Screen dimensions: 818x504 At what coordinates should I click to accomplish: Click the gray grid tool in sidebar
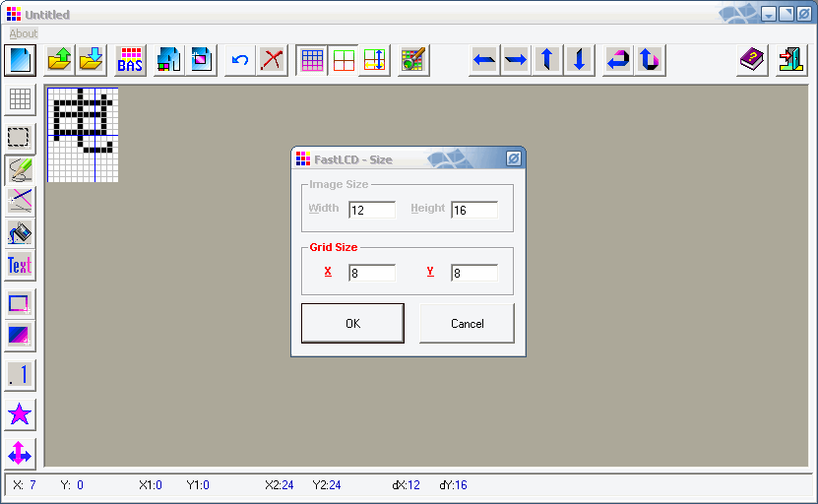coord(20,99)
